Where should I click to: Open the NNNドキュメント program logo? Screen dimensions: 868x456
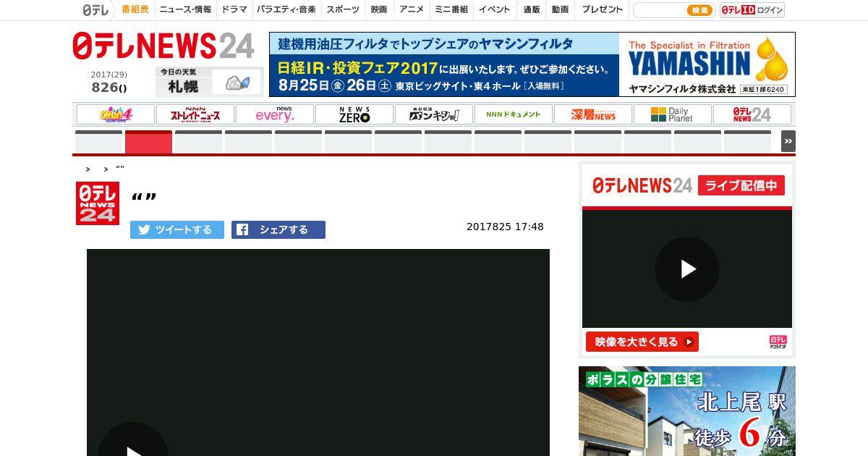[x=514, y=114]
